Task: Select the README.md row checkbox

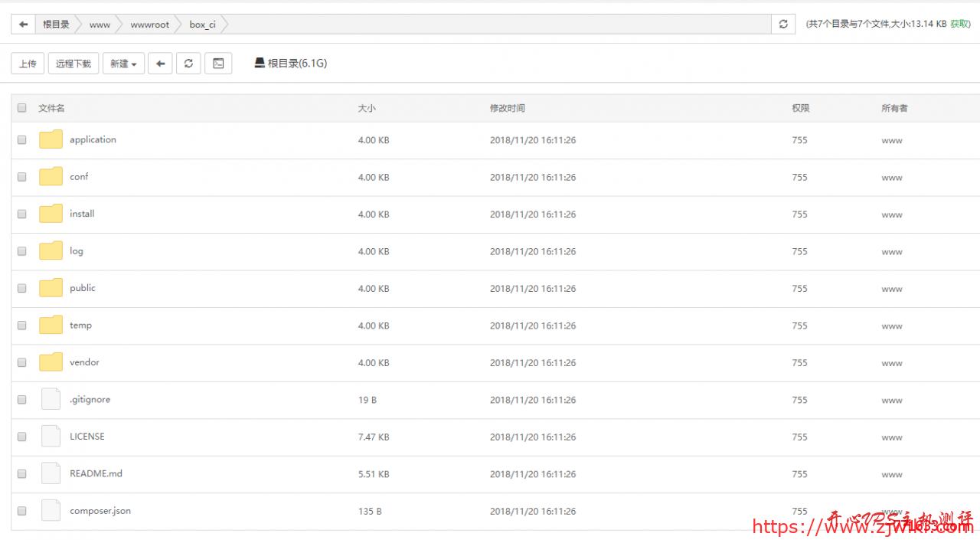Action: 22,474
